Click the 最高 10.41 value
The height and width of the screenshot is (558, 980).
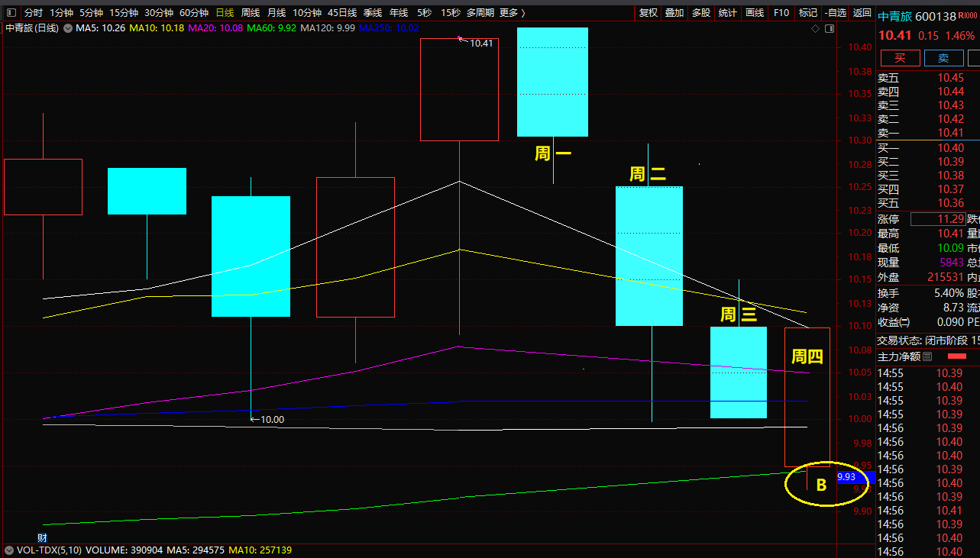951,234
